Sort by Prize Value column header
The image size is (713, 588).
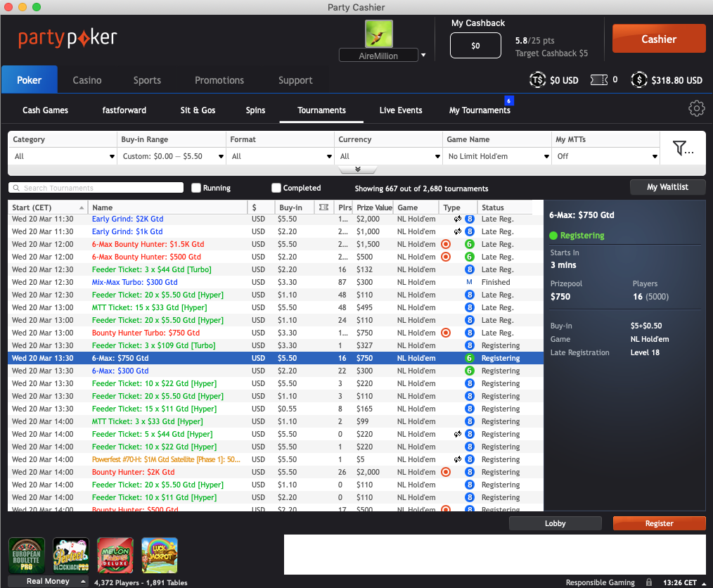point(374,207)
